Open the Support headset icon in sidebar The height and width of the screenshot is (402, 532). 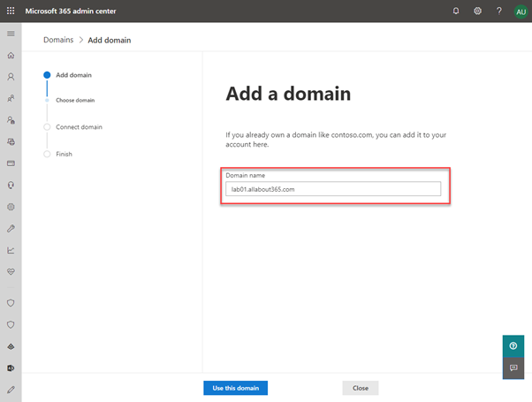pos(11,186)
